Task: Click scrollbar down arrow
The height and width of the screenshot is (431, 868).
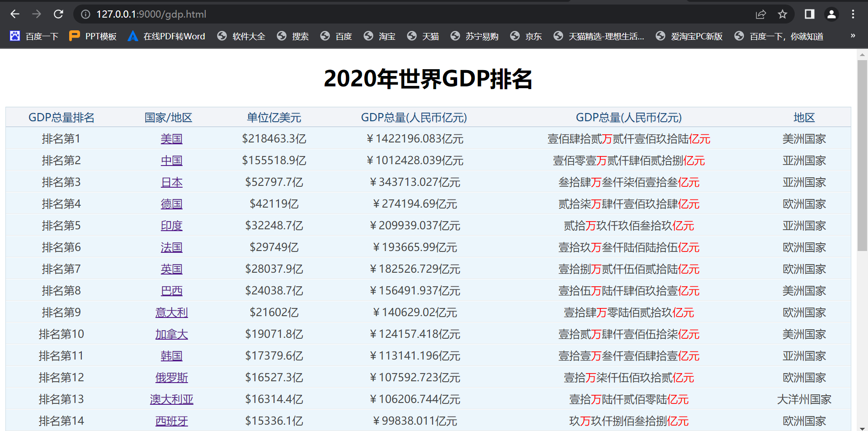Action: (862, 428)
